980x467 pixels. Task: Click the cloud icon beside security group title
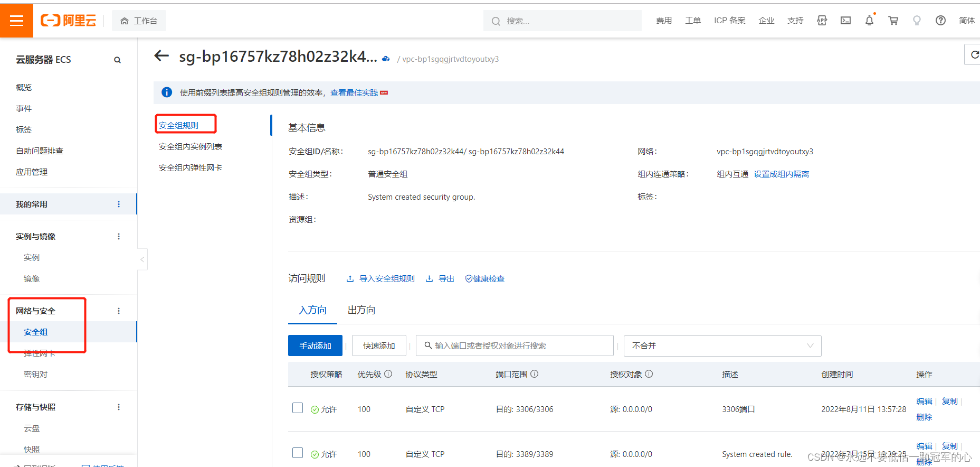click(x=386, y=59)
